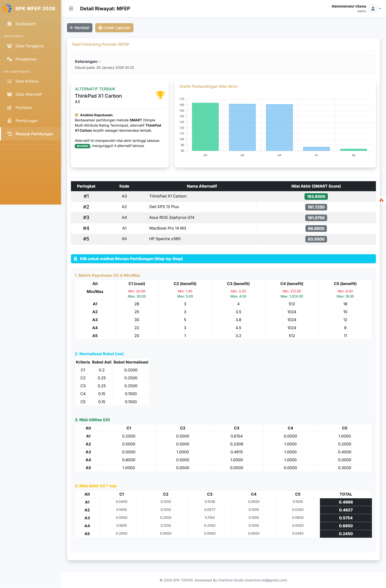
Task: Click the short A1 chart bar
Action: point(316,149)
